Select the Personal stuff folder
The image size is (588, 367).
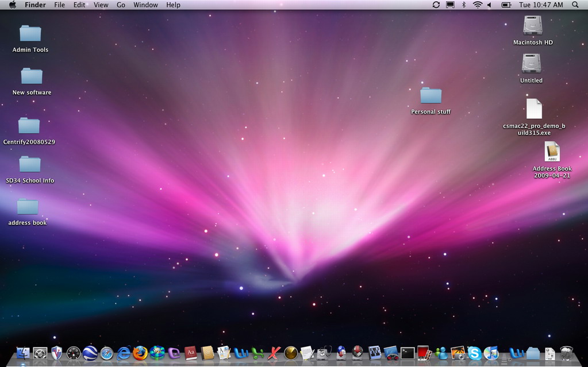tap(431, 101)
